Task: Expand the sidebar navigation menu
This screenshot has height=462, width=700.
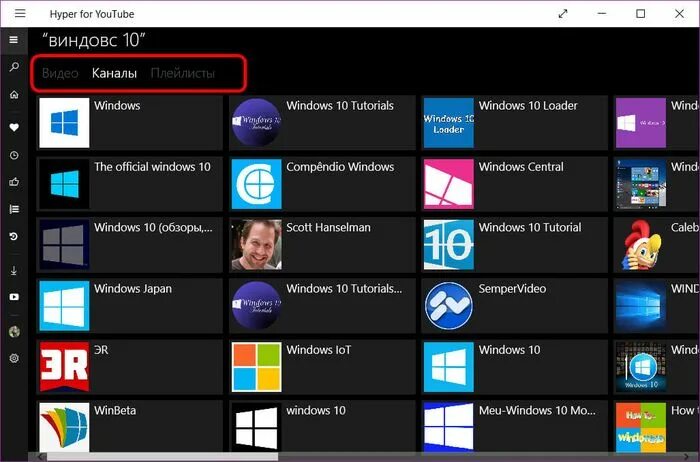Action: point(14,40)
